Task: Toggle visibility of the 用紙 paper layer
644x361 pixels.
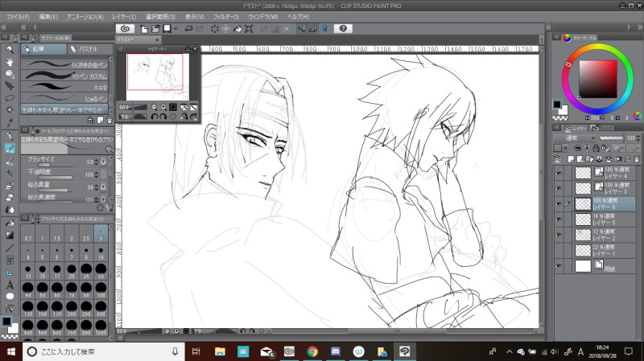Action: [559, 265]
